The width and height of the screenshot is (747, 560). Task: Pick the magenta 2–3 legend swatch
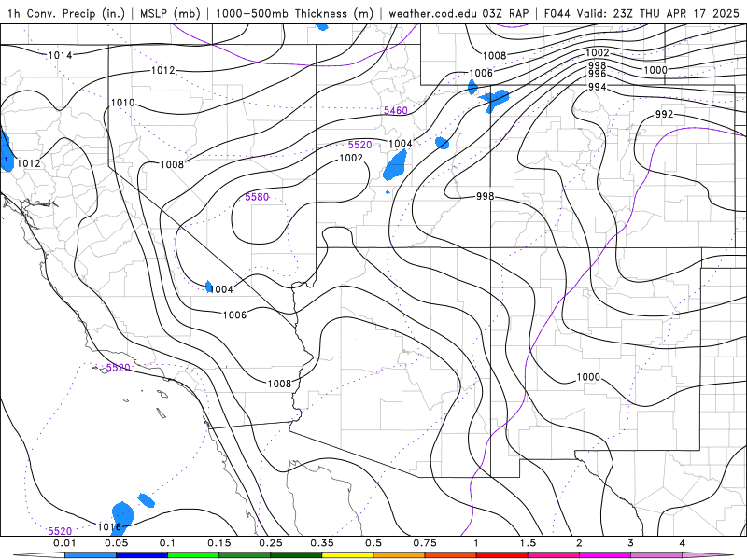pyautogui.click(x=605, y=555)
